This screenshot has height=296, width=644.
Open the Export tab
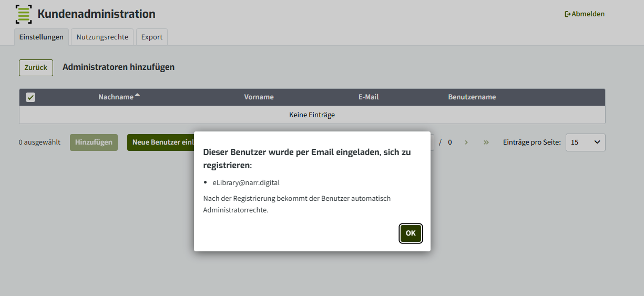pos(152,37)
